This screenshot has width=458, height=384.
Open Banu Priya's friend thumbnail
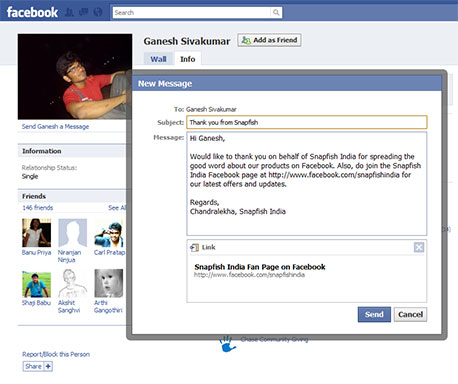[x=36, y=233]
